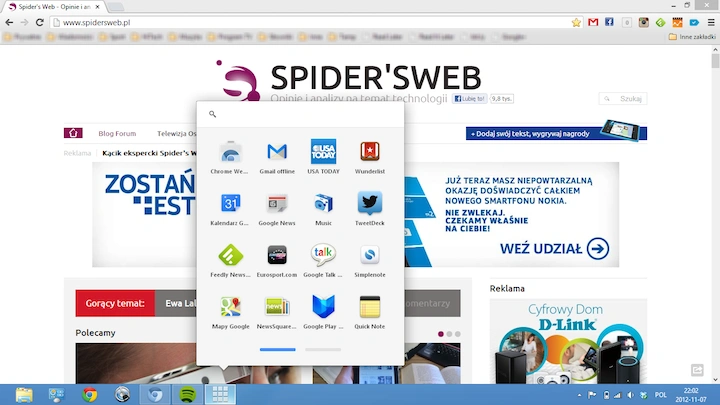Open Inne zakładki bookmarks folder

pos(692,37)
